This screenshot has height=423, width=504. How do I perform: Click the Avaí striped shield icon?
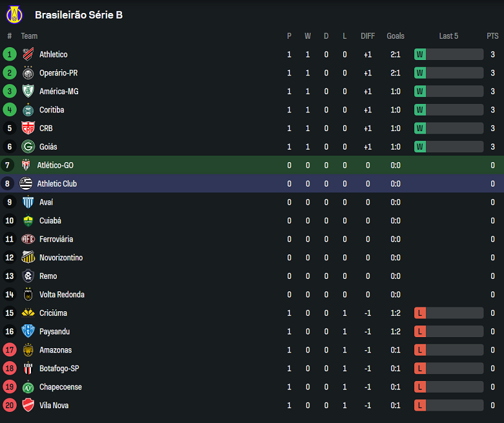(28, 202)
